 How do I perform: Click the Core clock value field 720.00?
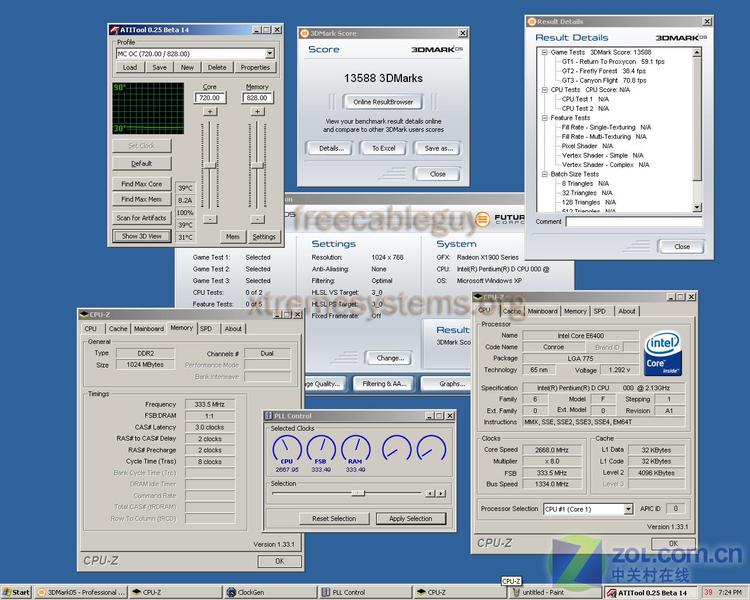(x=210, y=98)
